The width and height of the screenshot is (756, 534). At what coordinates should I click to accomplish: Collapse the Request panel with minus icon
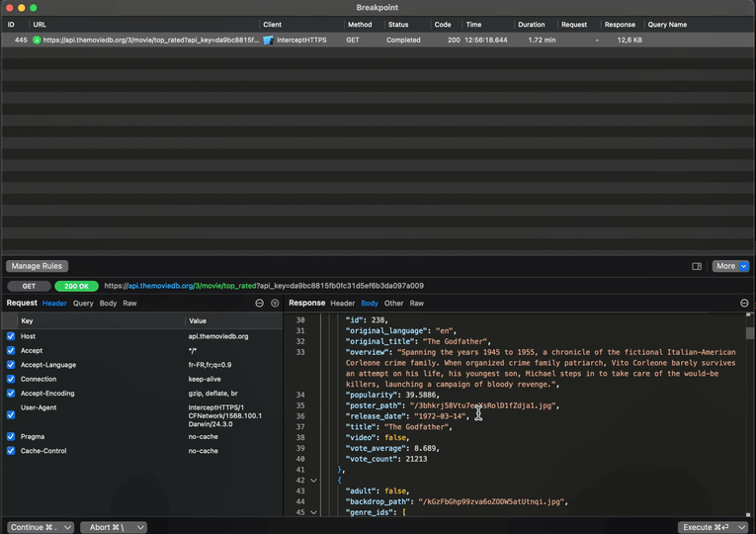pyautogui.click(x=260, y=304)
